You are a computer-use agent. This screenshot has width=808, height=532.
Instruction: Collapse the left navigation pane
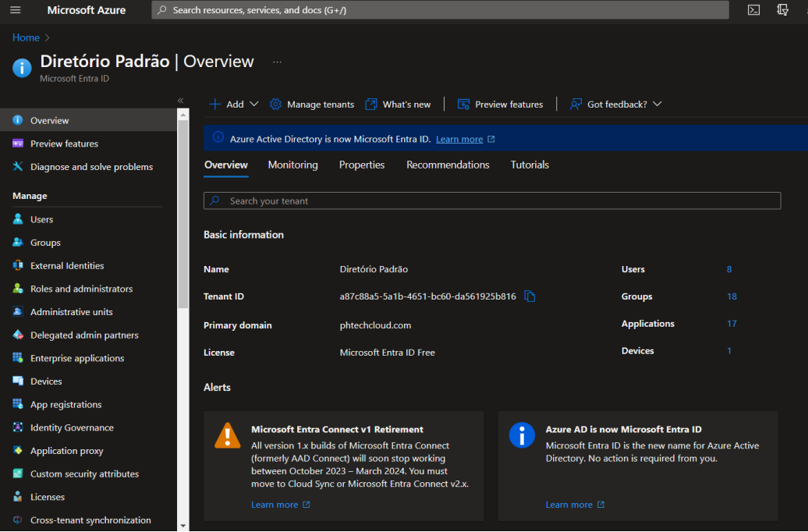180,101
